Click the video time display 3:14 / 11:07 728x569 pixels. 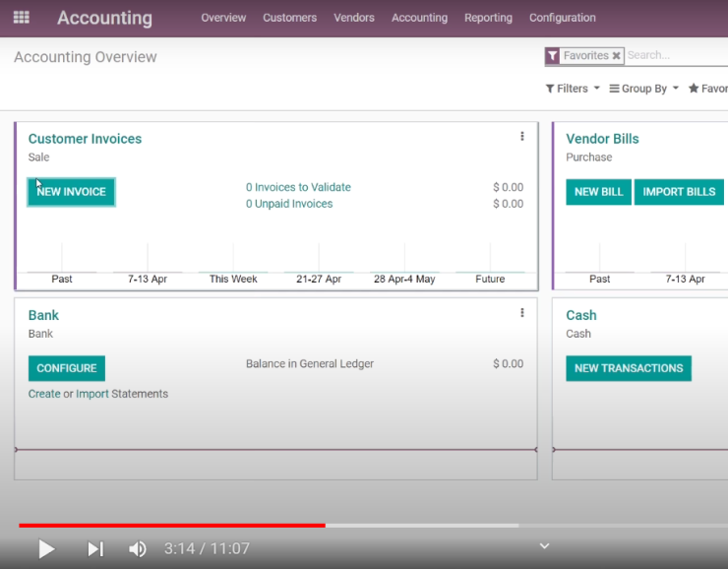(x=207, y=548)
